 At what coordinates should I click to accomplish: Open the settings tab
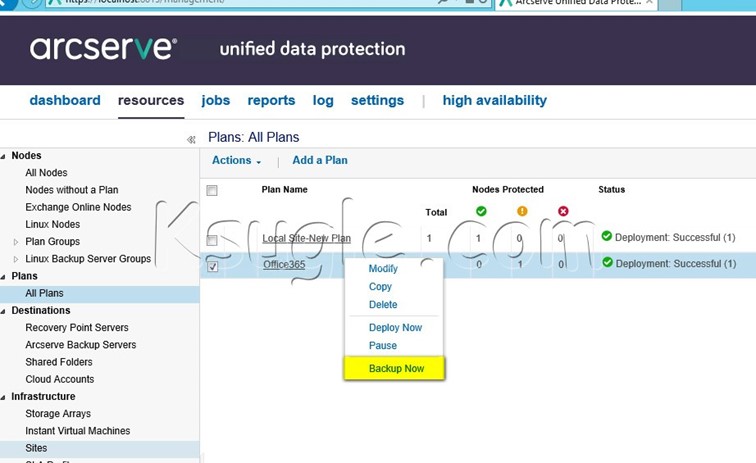tap(378, 100)
